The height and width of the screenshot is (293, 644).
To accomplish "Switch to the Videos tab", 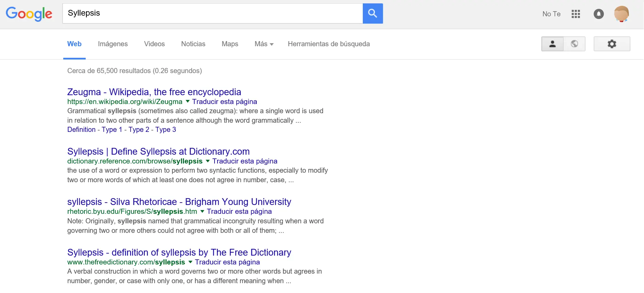I will click(154, 44).
